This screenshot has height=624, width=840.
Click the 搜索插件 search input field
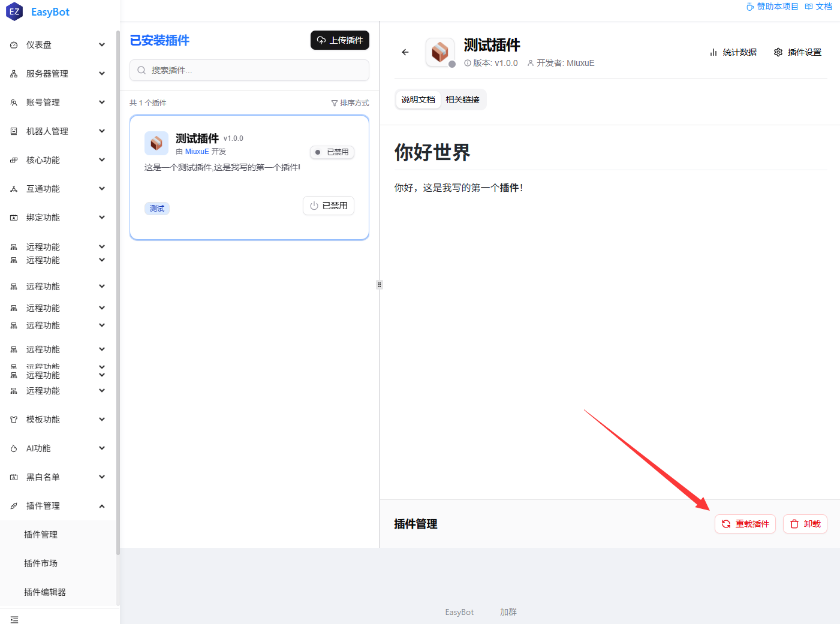click(x=249, y=70)
